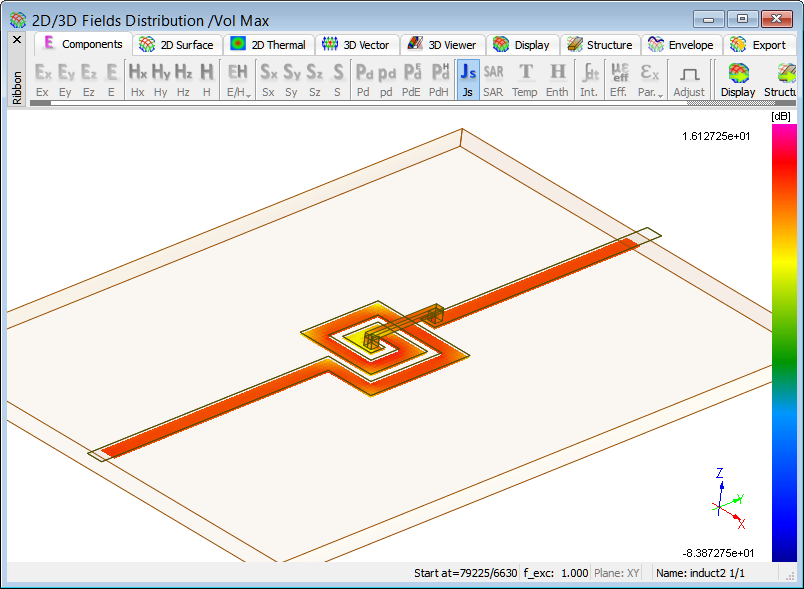Screen dimensions: 804x589
Task: Open the Adjust pulse icon
Action: 689,80
